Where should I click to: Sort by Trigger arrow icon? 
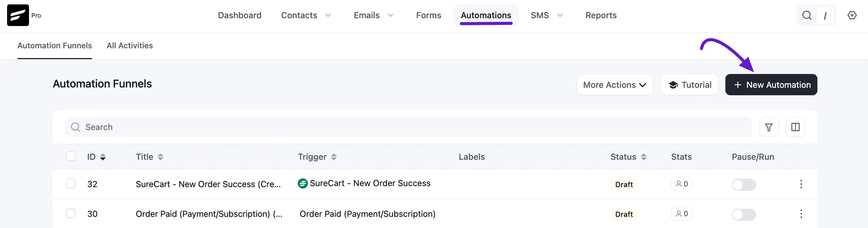tap(334, 157)
